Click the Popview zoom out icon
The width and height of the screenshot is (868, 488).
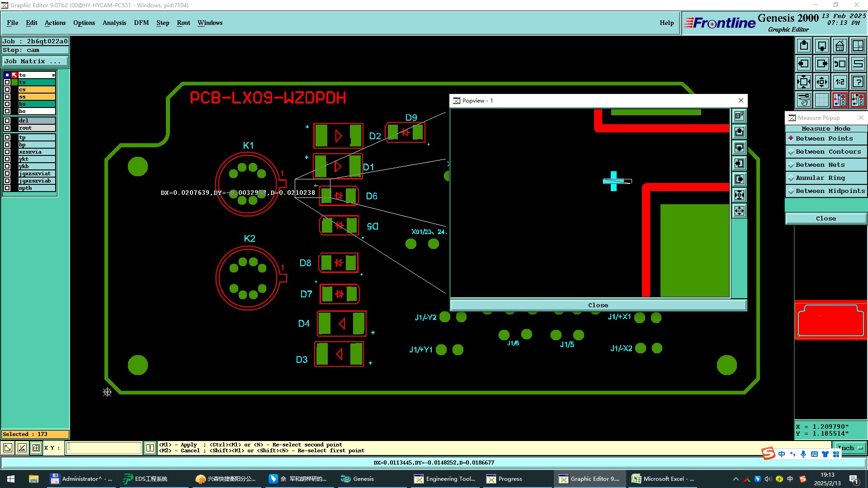coord(739,211)
